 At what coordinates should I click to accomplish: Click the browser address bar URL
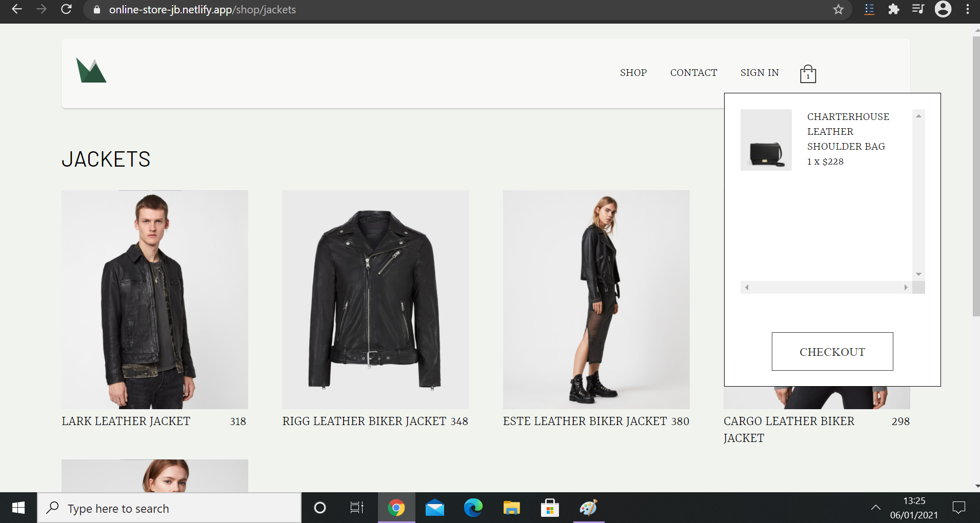click(202, 9)
